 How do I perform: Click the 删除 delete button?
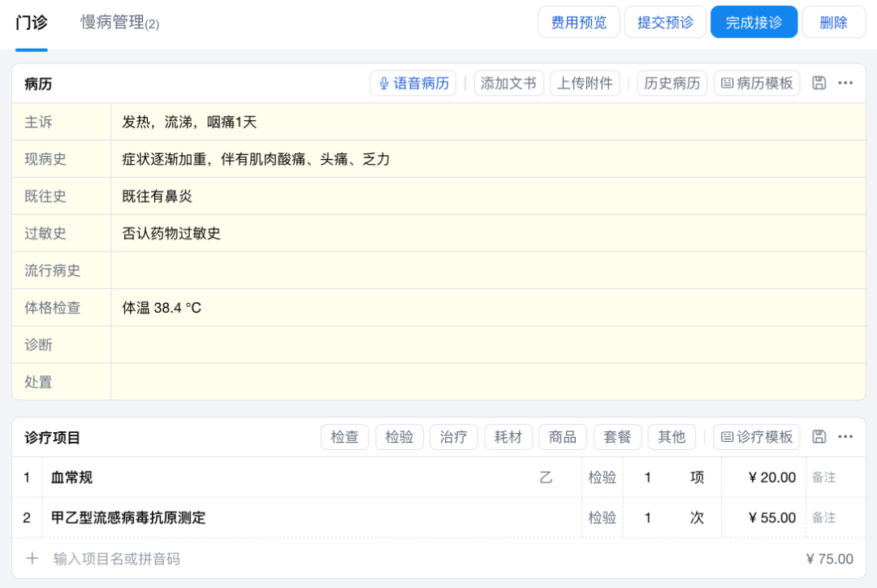point(833,22)
